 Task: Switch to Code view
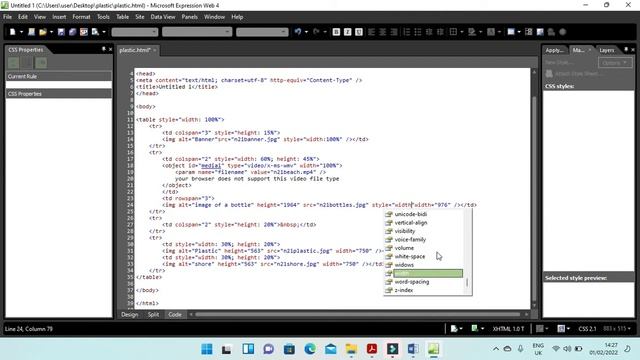tap(175, 314)
